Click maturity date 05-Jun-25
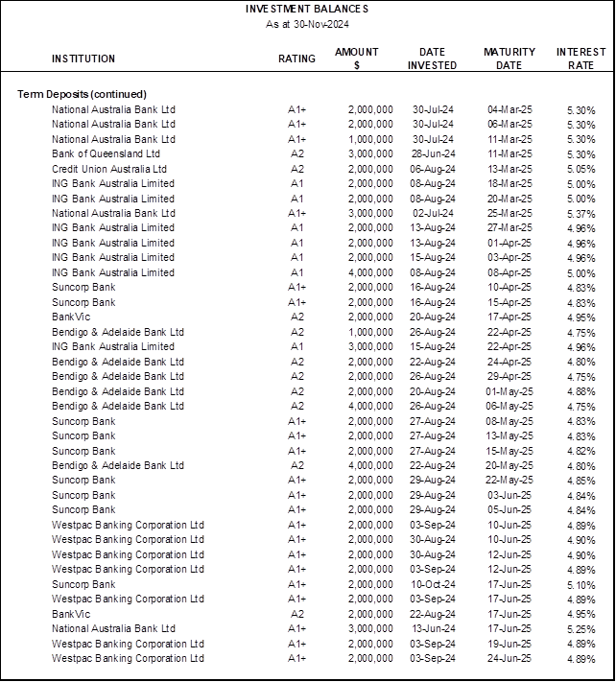Viewport: 616px width, 682px height. 509,509
